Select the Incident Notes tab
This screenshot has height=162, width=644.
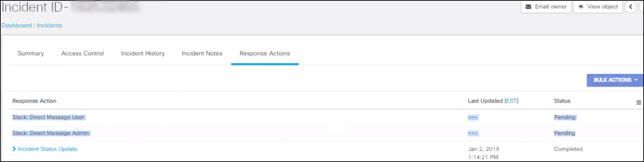202,53
